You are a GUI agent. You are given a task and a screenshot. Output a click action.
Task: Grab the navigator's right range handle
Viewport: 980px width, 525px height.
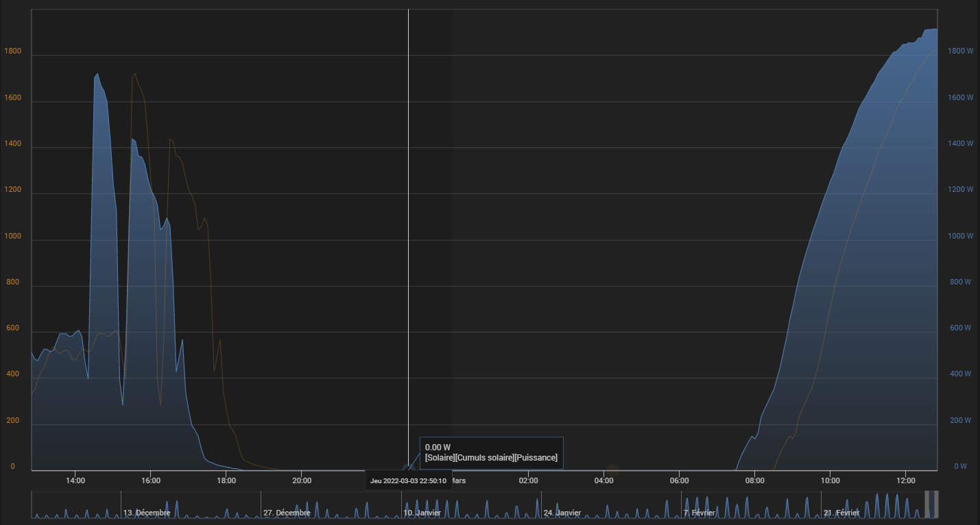point(936,504)
